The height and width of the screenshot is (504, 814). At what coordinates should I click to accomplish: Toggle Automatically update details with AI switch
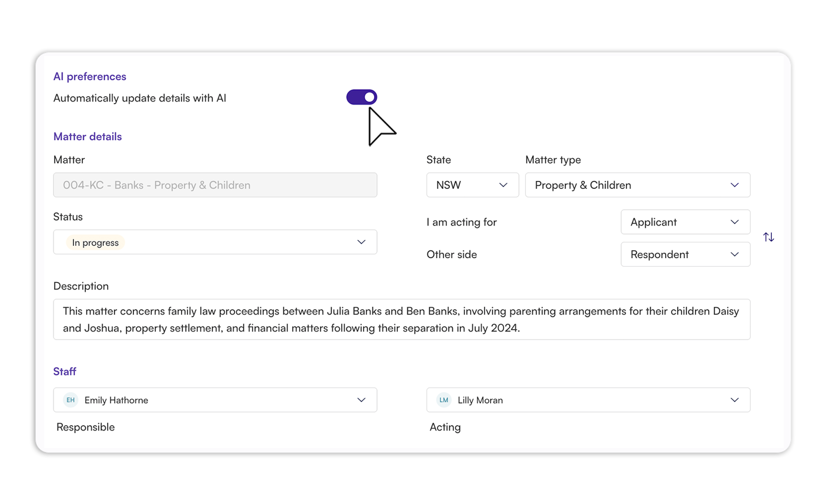(362, 97)
